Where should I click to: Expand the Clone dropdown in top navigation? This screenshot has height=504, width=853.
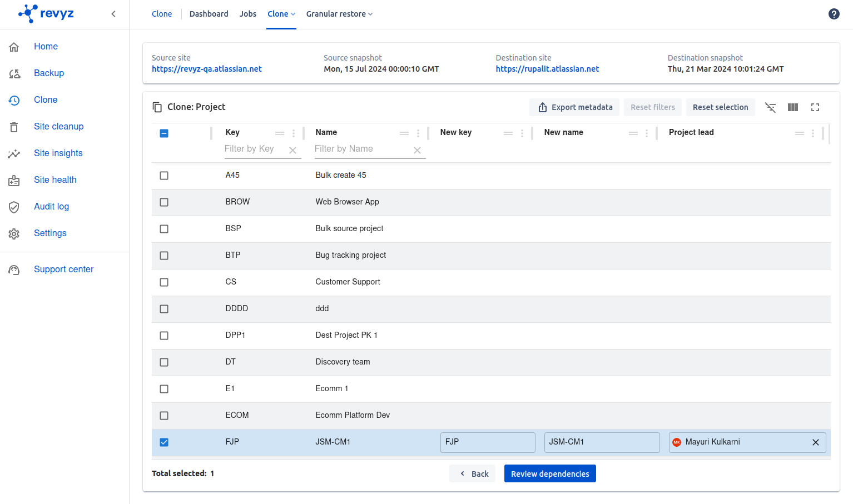point(281,14)
